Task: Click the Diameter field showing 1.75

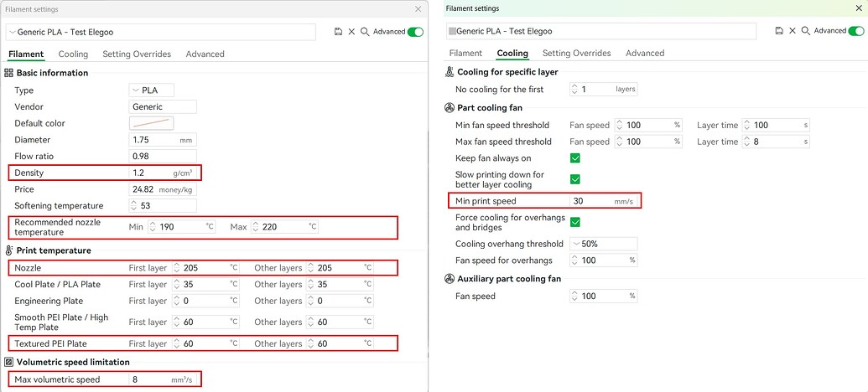Action: (x=163, y=140)
